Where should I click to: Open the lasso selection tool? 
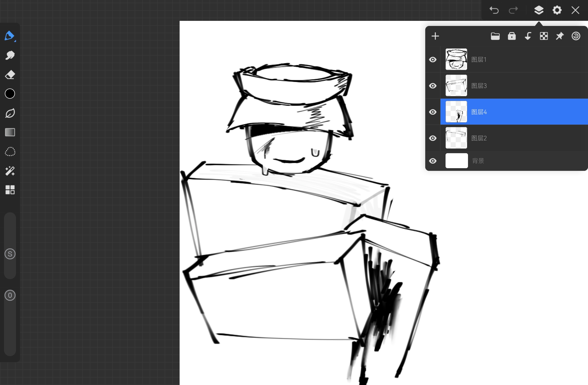click(10, 152)
